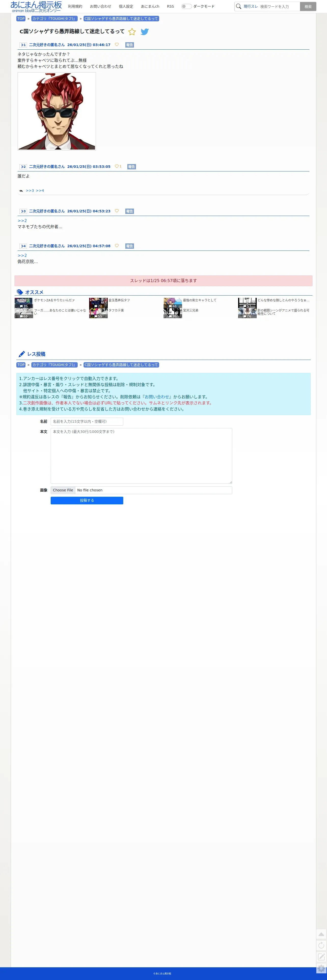Open recommended thread 宮沢三兄弟
The height and width of the screenshot is (980, 327).
(190, 311)
